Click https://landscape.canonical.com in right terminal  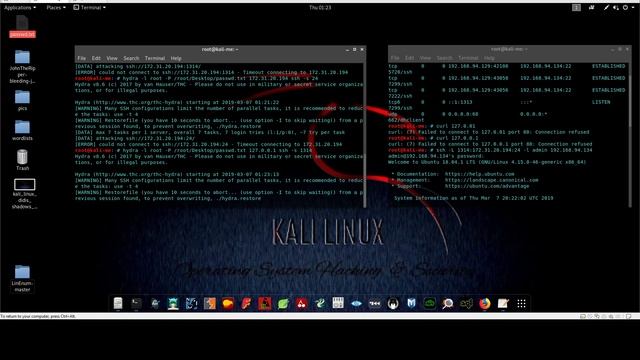(x=491, y=180)
